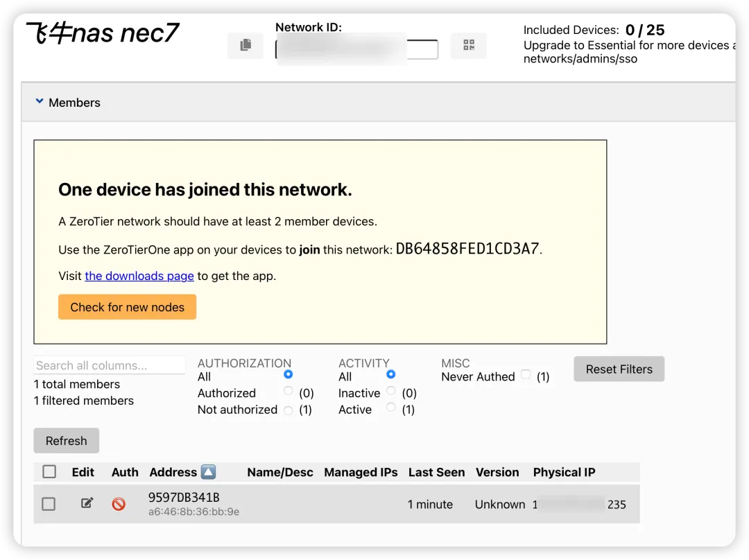
Task: Click the Auth column header
Action: [125, 472]
